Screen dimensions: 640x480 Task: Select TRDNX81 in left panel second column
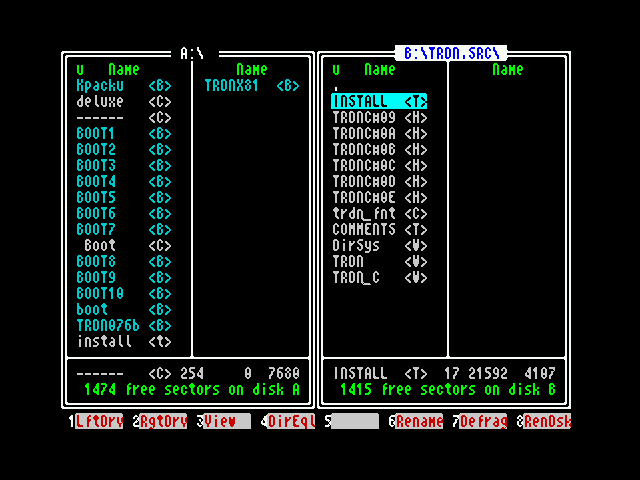coord(252,86)
